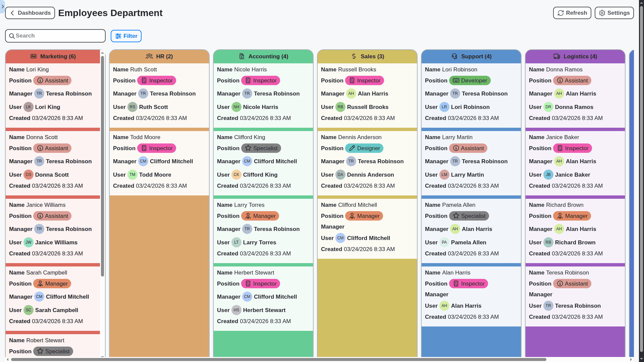Click the people icon on the HR header
The height and width of the screenshot is (362, 644).
click(x=149, y=56)
